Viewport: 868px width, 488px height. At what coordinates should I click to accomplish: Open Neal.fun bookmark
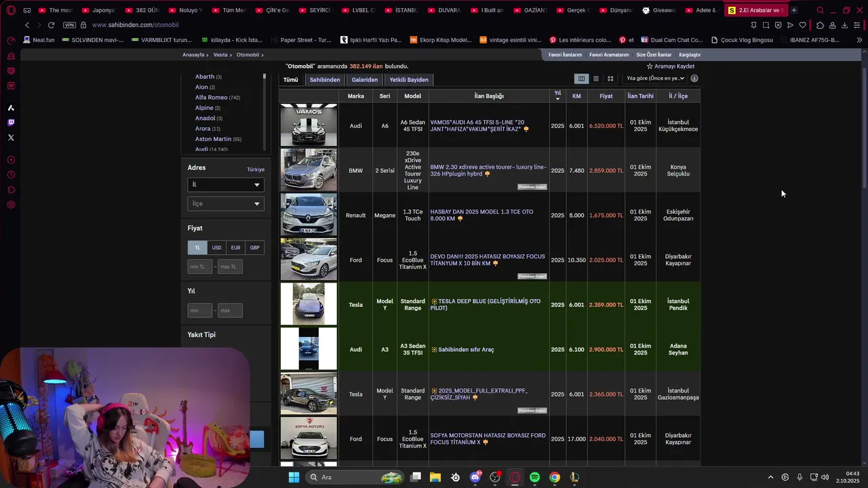click(39, 40)
